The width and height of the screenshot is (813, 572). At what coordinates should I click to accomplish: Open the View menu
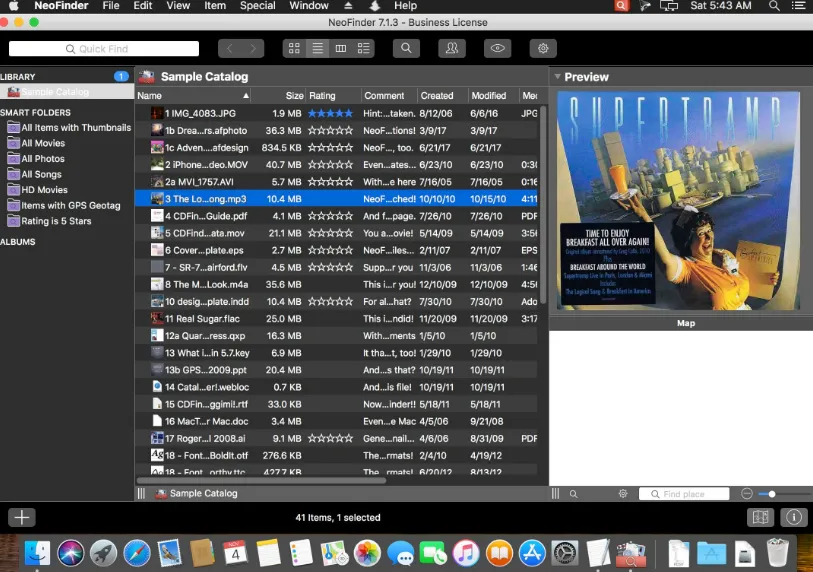pyautogui.click(x=178, y=6)
